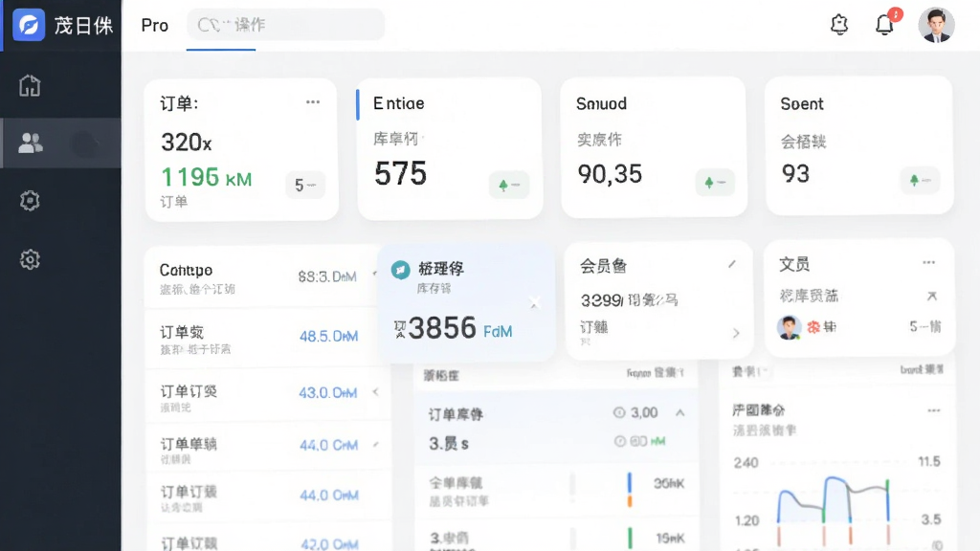Click the blue app logo icon
The image size is (980, 551).
coord(29,25)
